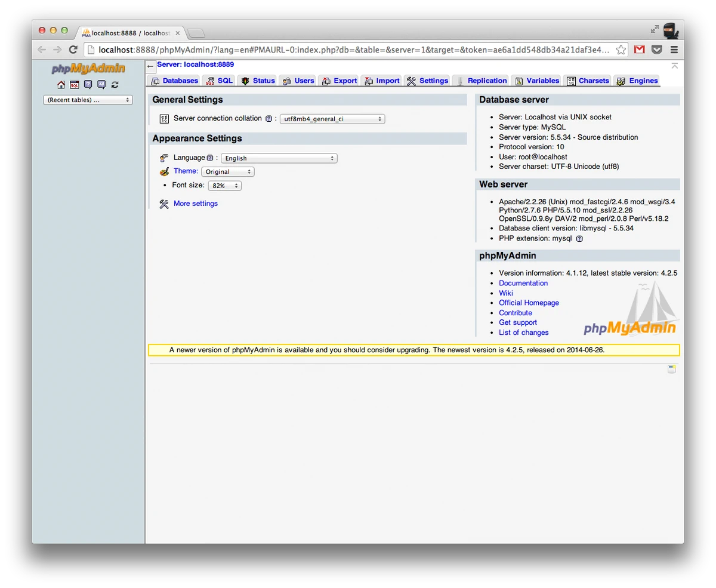
Task: Click the paintbrush Theme icon
Action: coord(165,172)
